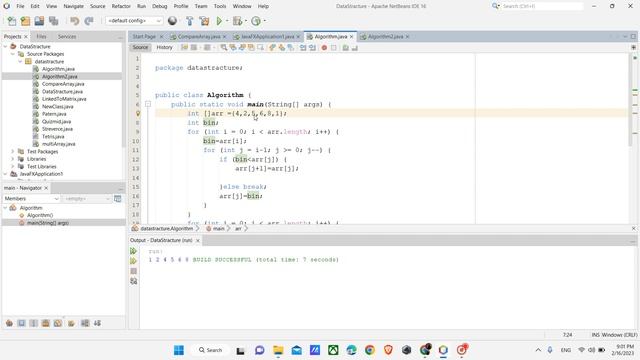The width and height of the screenshot is (640, 360).
Task: Switch to the Algorithm2.java tab
Action: tap(385, 37)
